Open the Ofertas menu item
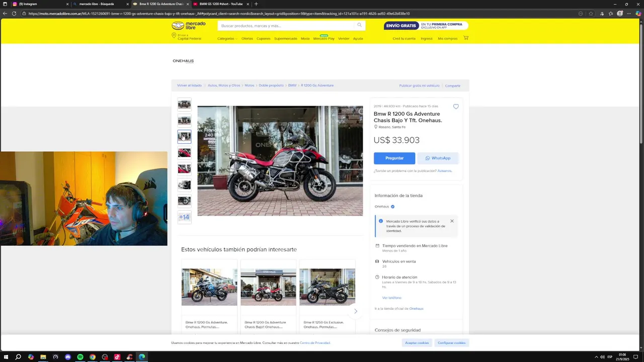The height and width of the screenshot is (362, 644). tap(247, 39)
